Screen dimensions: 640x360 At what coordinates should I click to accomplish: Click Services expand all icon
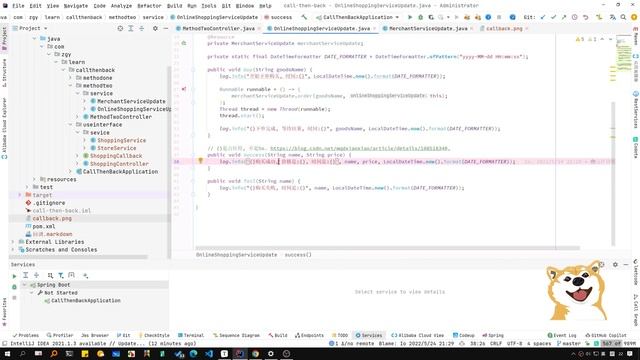[x=25, y=276]
